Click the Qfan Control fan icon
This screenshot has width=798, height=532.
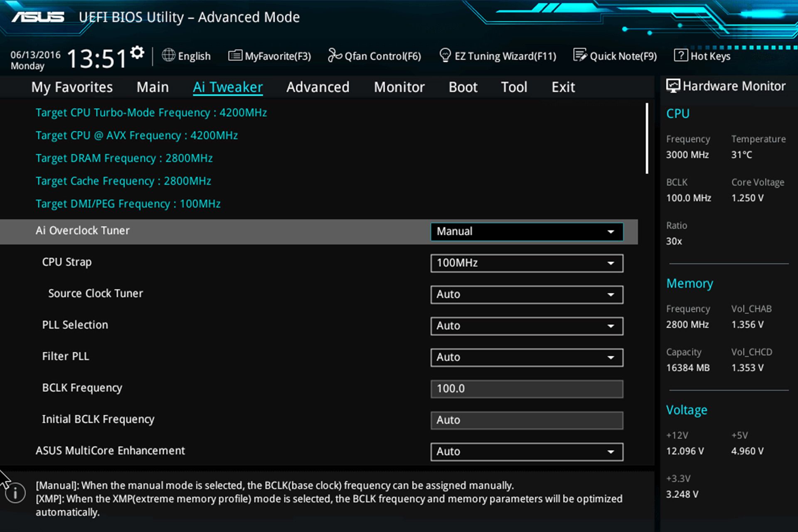click(334, 55)
